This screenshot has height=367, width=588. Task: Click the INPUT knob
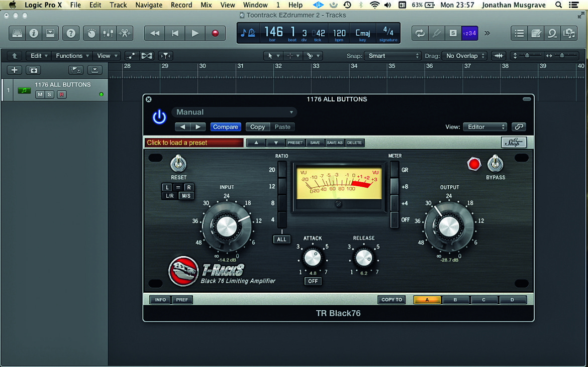pos(226,226)
